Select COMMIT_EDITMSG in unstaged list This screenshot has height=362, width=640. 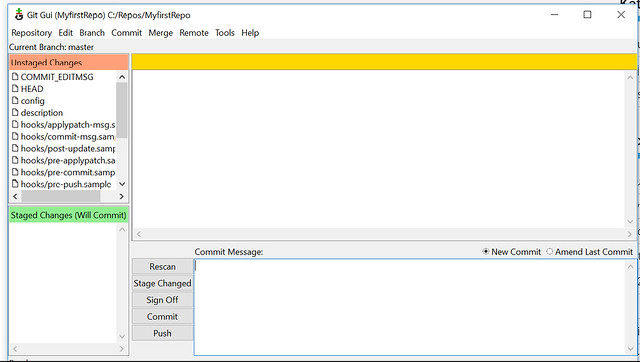pyautogui.click(x=57, y=77)
